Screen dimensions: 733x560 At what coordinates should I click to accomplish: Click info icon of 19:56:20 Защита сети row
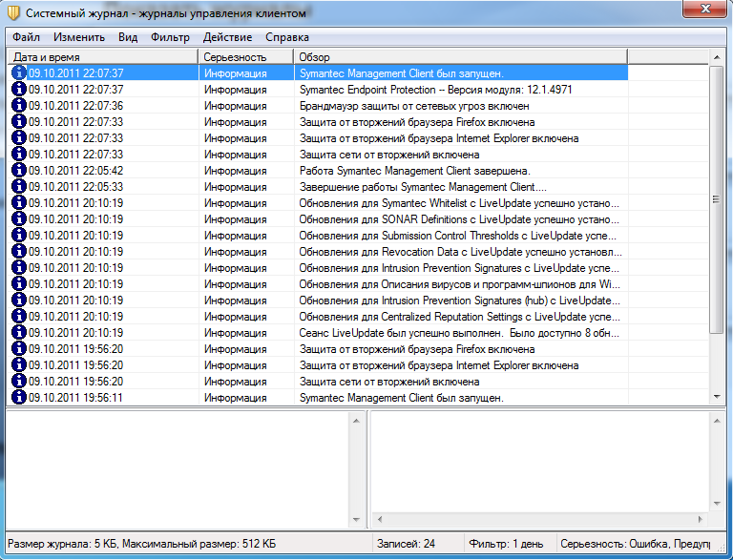tap(19, 381)
